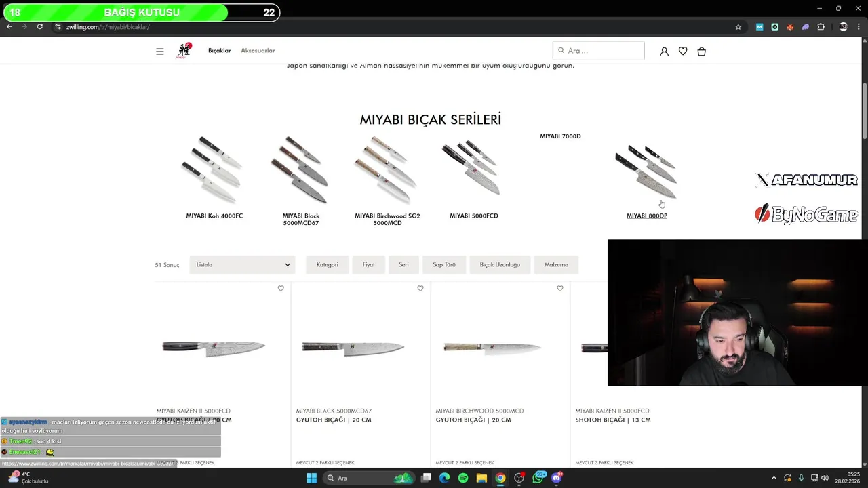Viewport: 868px width, 488px height.
Task: Click the blue M extension icon
Action: (759, 27)
